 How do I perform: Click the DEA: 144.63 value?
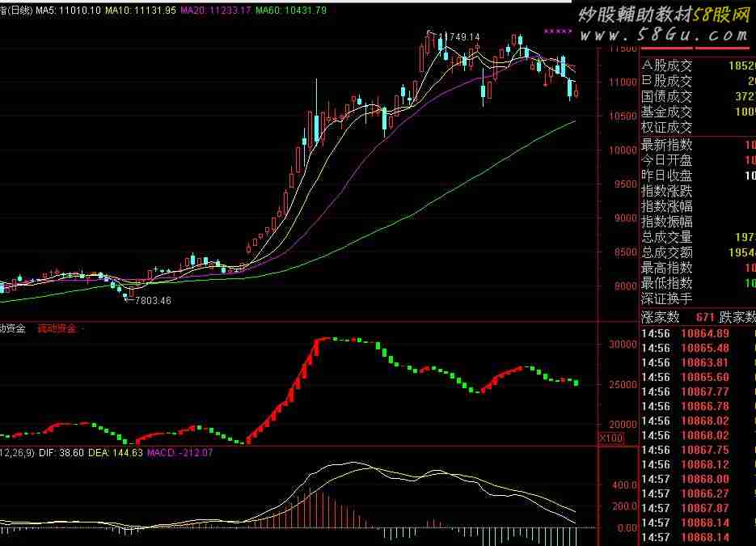pos(116,453)
